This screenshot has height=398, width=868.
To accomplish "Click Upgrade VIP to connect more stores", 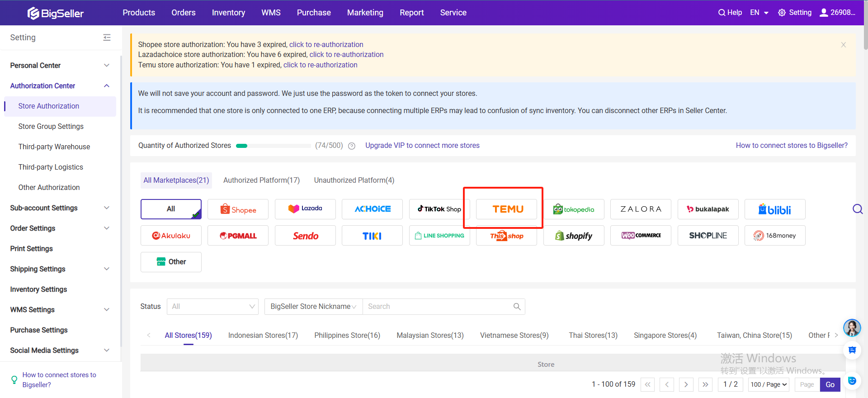I will coord(422,146).
